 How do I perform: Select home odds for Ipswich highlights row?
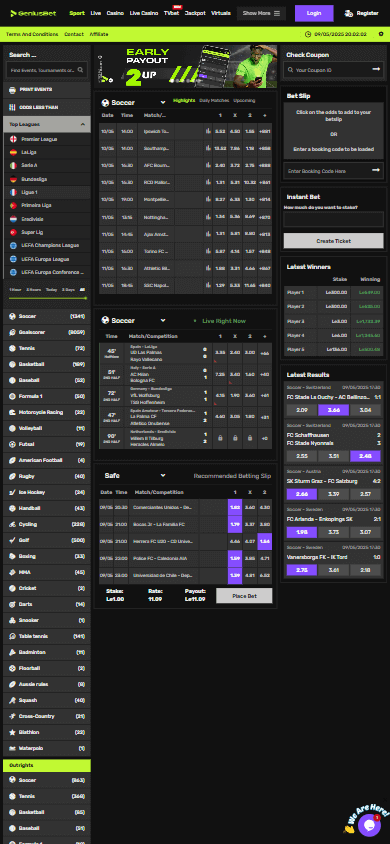pos(220,131)
